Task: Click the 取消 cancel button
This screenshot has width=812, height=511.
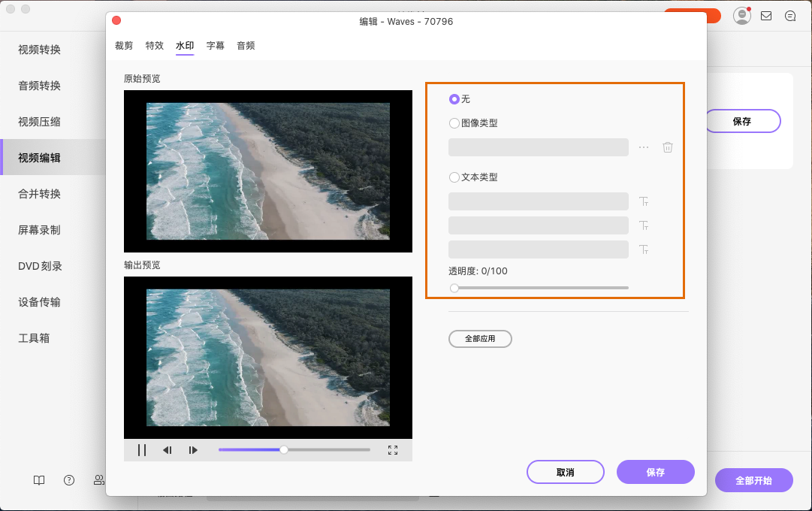Action: coord(565,472)
